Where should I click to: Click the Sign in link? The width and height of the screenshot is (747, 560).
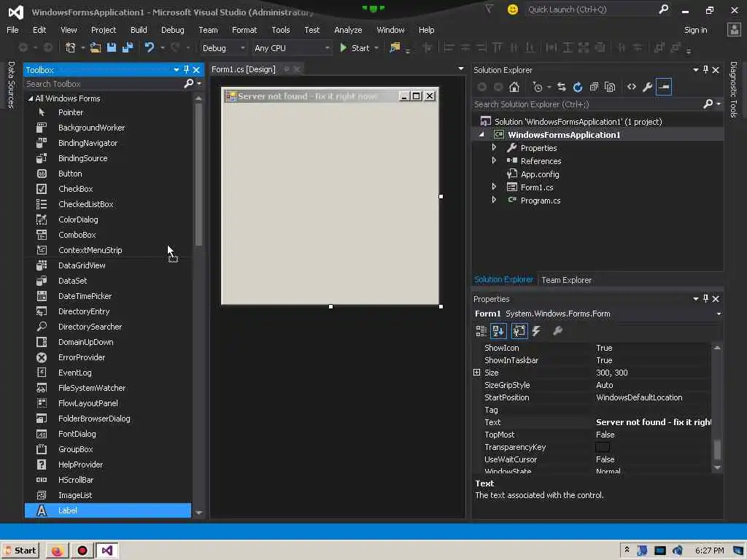point(695,30)
